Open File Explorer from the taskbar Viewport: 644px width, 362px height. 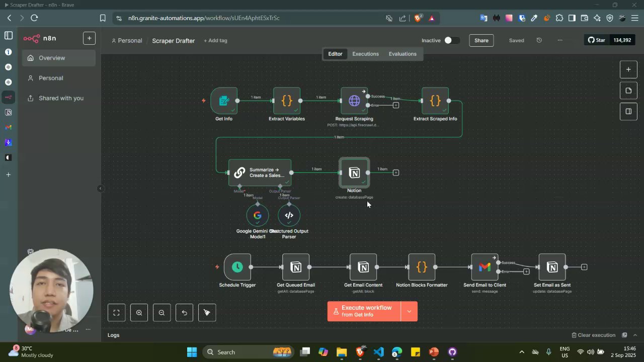[342, 352]
